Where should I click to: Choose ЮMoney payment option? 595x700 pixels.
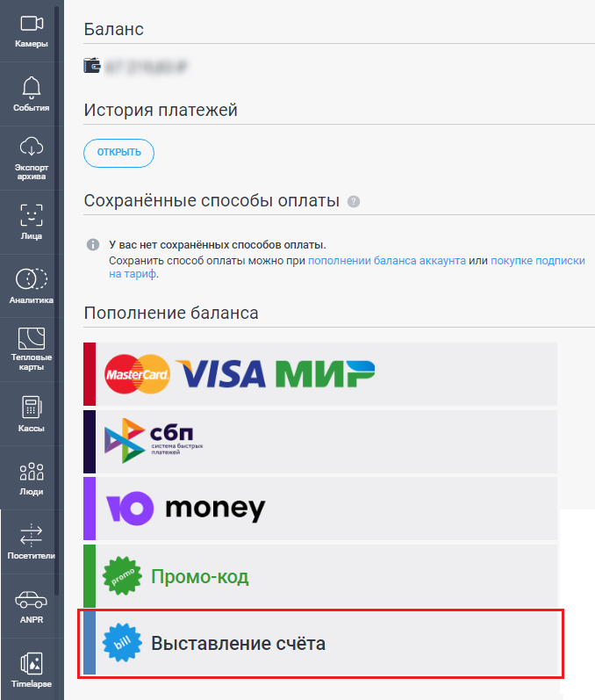pyautogui.click(x=320, y=508)
